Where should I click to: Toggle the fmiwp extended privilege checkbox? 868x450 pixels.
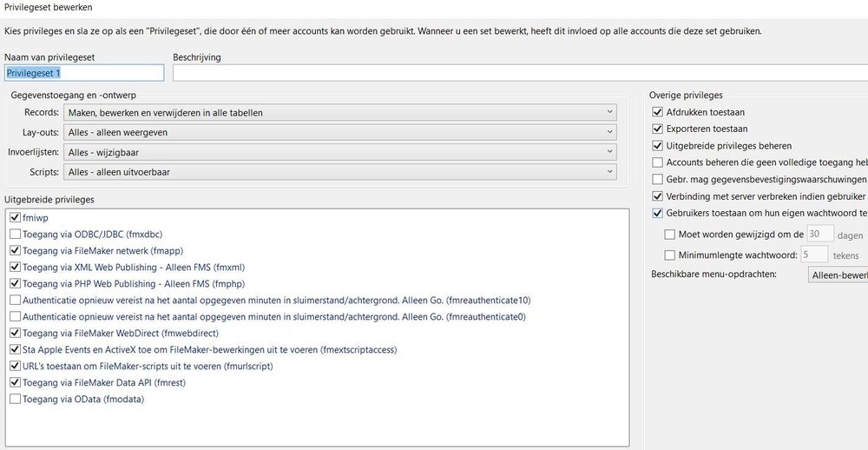coord(16,217)
